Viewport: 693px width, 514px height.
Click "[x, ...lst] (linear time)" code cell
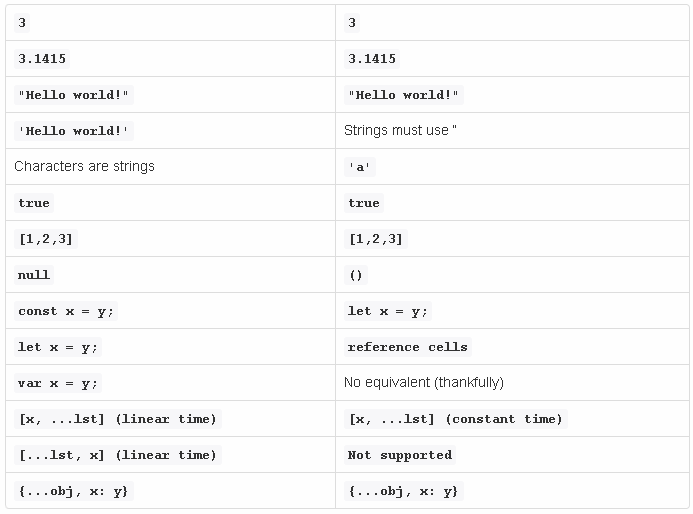pyautogui.click(x=117, y=419)
